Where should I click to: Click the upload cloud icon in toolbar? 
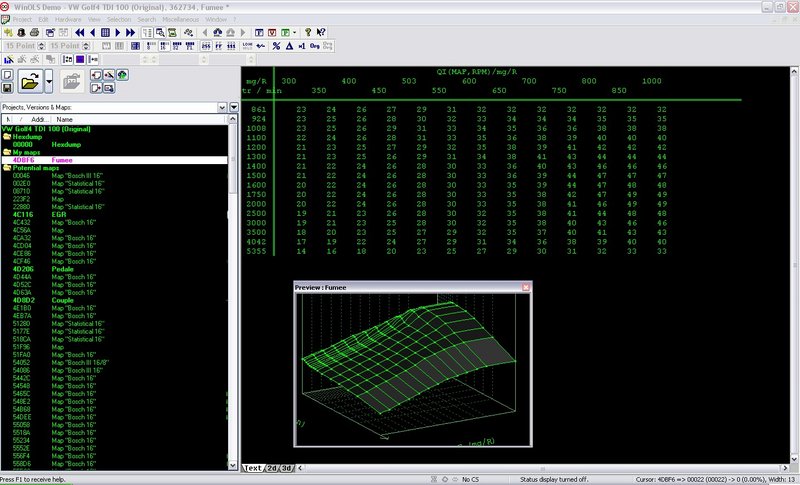(x=217, y=33)
